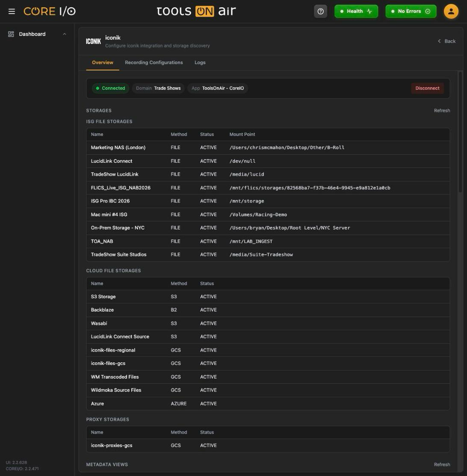Image resolution: width=467 pixels, height=476 pixels.
Task: Go Back from iconik page
Action: [446, 41]
